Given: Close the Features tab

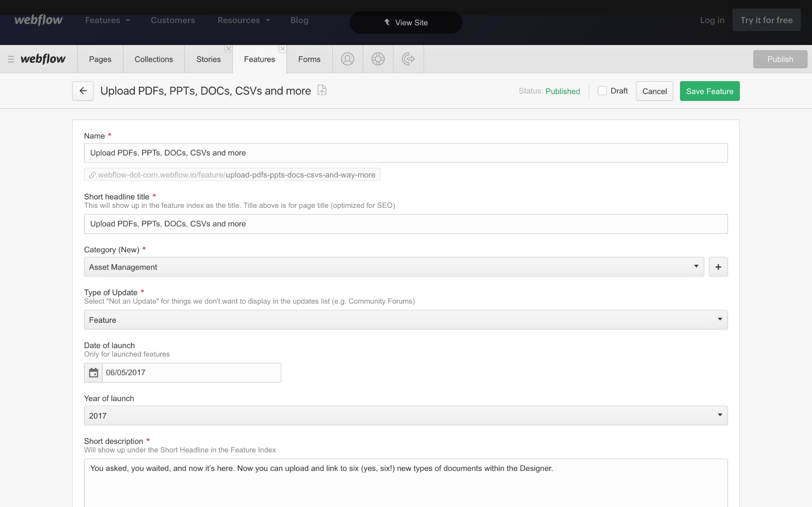Looking at the screenshot, I should (x=283, y=49).
